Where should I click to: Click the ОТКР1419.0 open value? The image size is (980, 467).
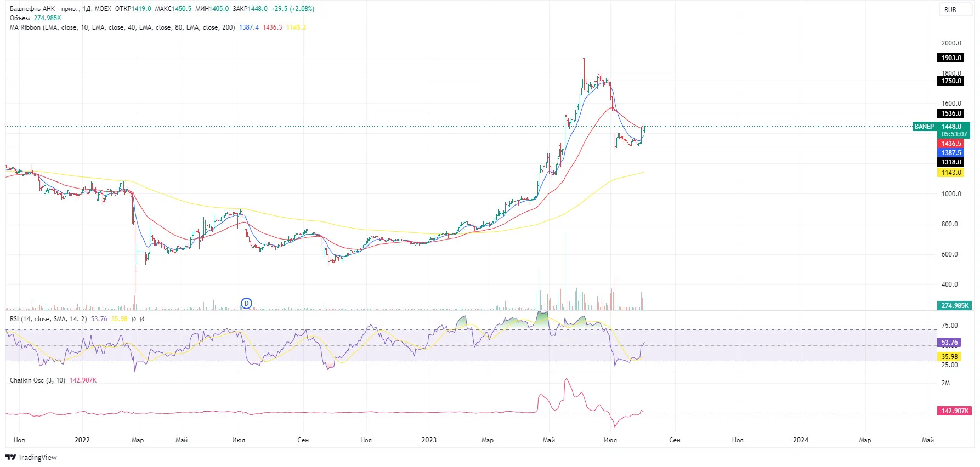(133, 9)
